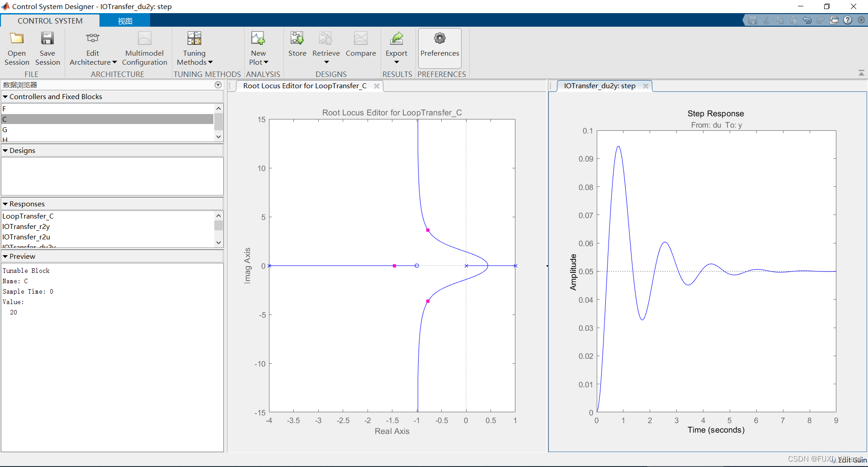Click quick-access save icon

tap(753, 20)
